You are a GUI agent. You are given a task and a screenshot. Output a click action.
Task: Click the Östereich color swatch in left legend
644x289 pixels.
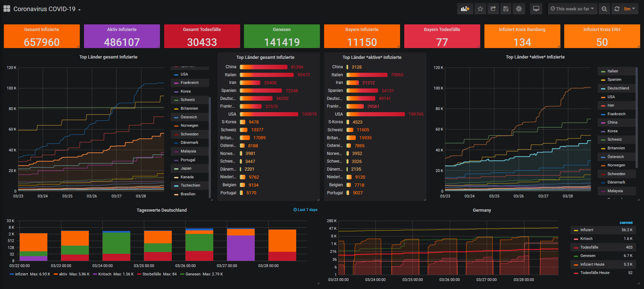(x=176, y=117)
